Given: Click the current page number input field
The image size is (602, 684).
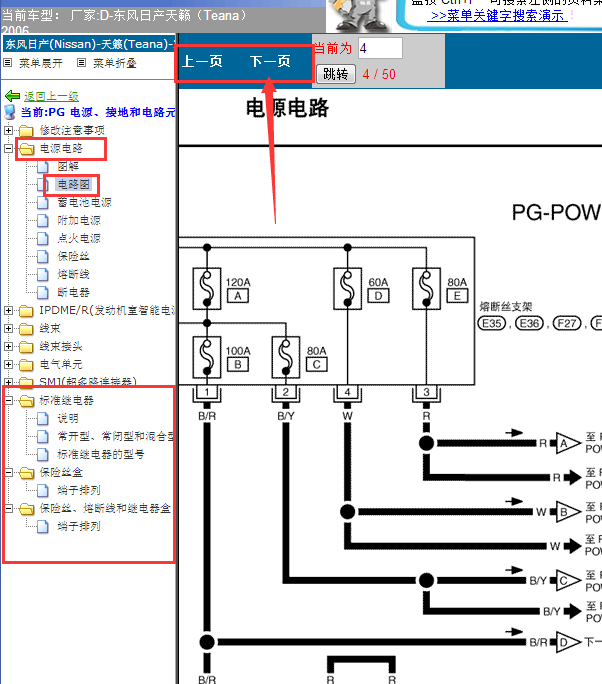Looking at the screenshot, I should pos(380,48).
